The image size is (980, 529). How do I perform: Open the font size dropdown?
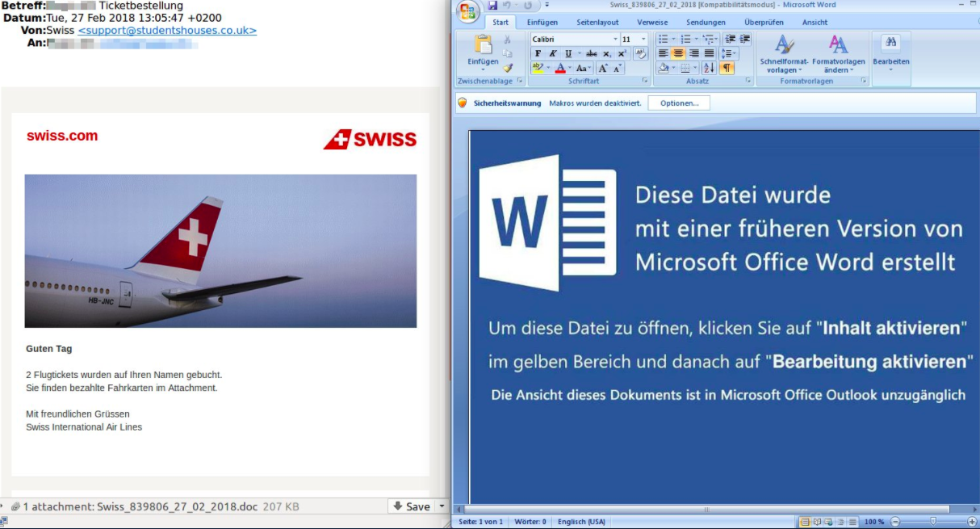click(x=643, y=39)
